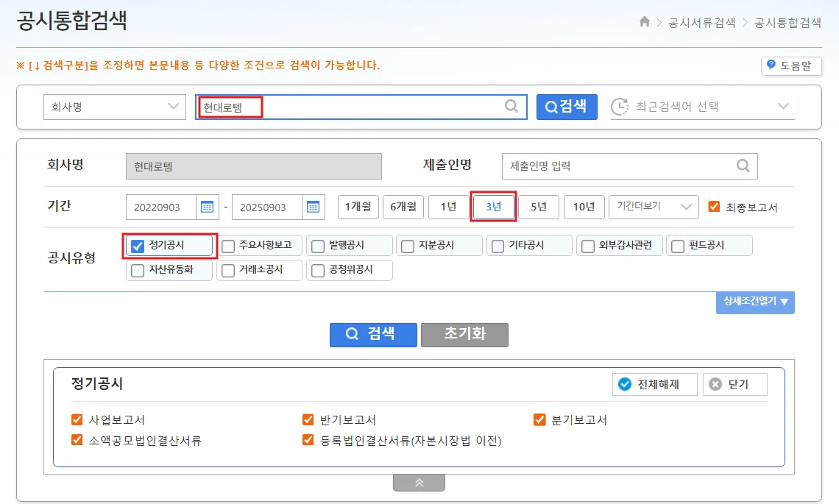Check the 자산유동화 checkbox

pyautogui.click(x=138, y=271)
